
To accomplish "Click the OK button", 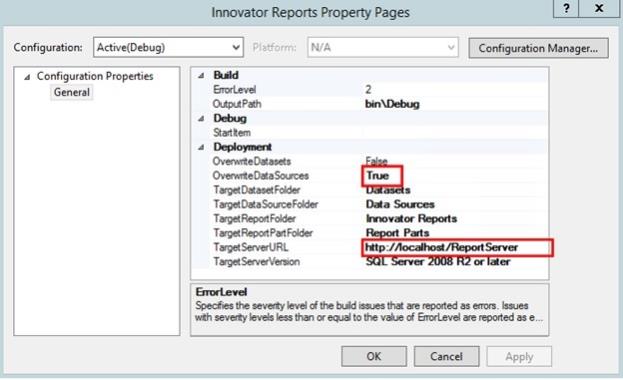I will tap(374, 356).
